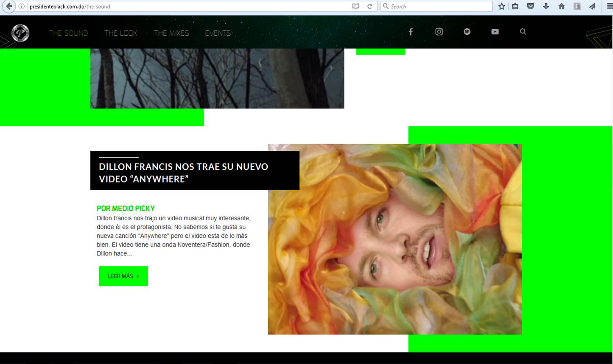Open the Dillon Francis Anywhere article headline

184,172
